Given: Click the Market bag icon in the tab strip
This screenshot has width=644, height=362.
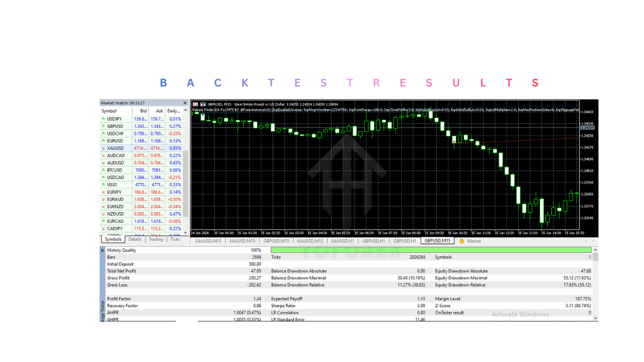Looking at the screenshot, I should coord(461,241).
